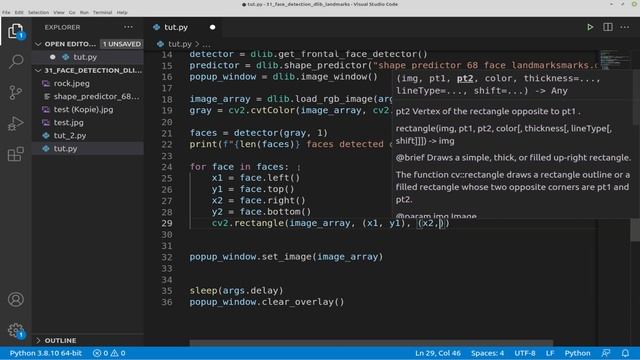Open the Terminal menu
640x360 pixels.
click(x=102, y=12)
